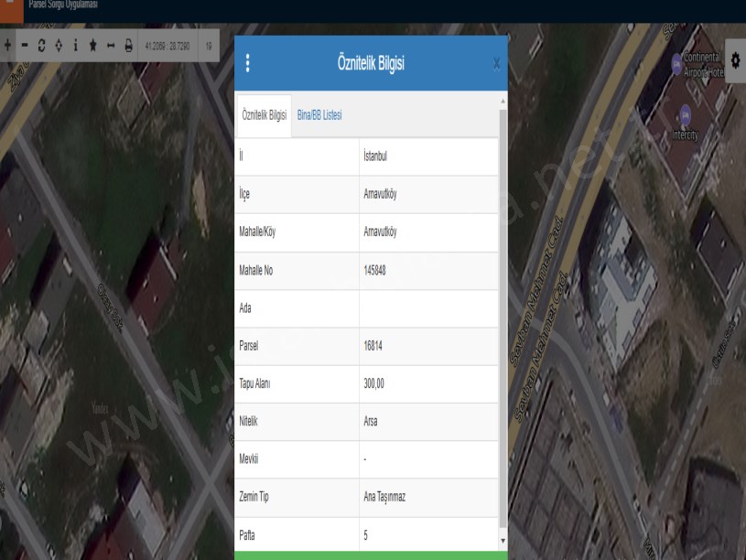Click the pan/move arrows icon
This screenshot has height=560, width=746.
click(59, 45)
